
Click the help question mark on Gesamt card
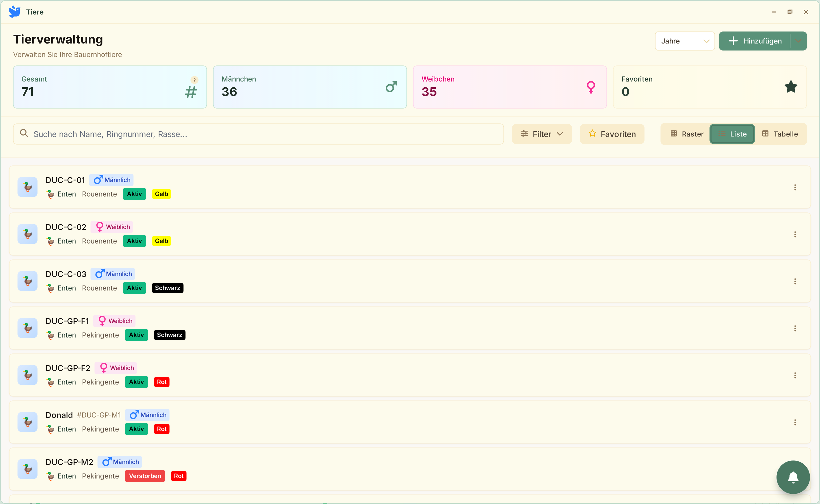(194, 80)
